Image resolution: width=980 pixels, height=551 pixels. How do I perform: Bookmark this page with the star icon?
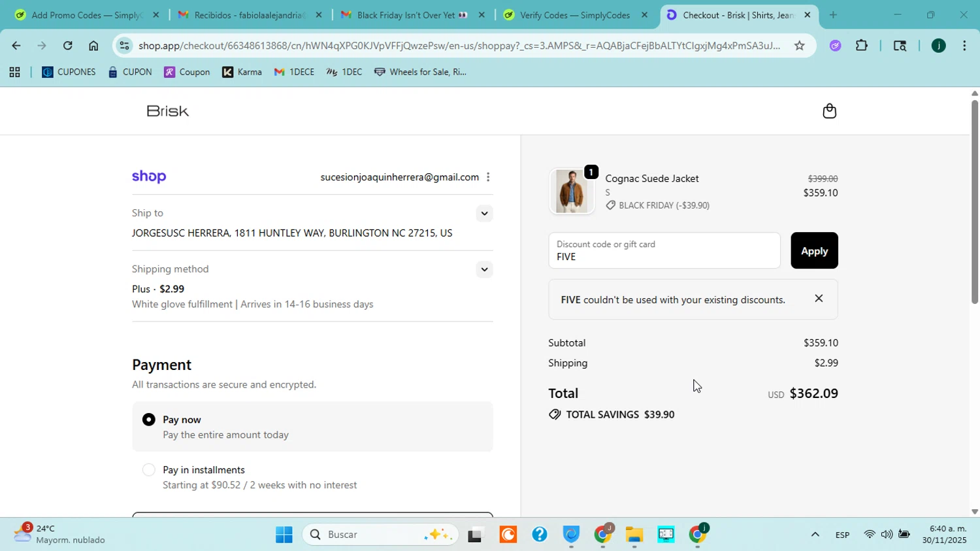[x=799, y=46]
